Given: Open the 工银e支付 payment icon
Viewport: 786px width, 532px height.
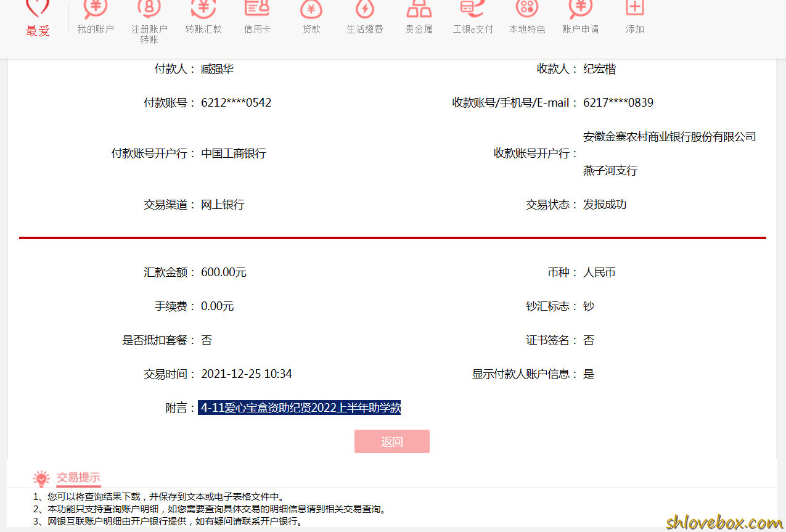Looking at the screenshot, I should pyautogui.click(x=473, y=7).
